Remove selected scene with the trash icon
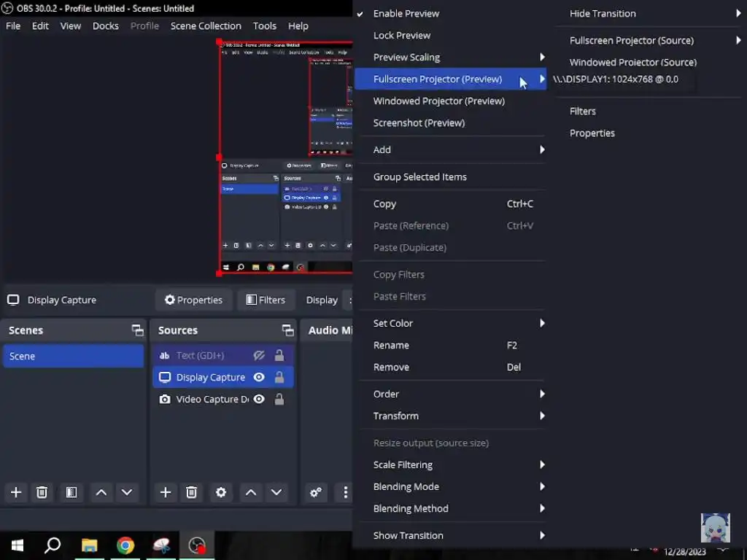747x560 pixels. [42, 492]
